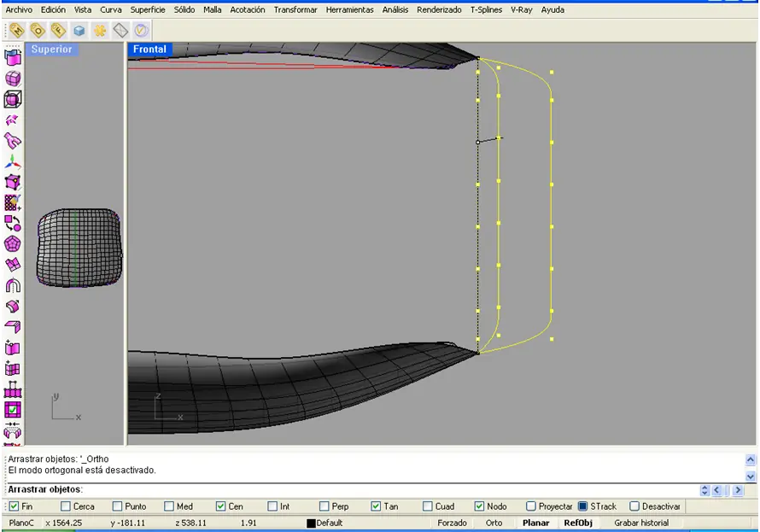Click the yellow sun light icon
The height and width of the screenshot is (532, 760).
pos(100,31)
